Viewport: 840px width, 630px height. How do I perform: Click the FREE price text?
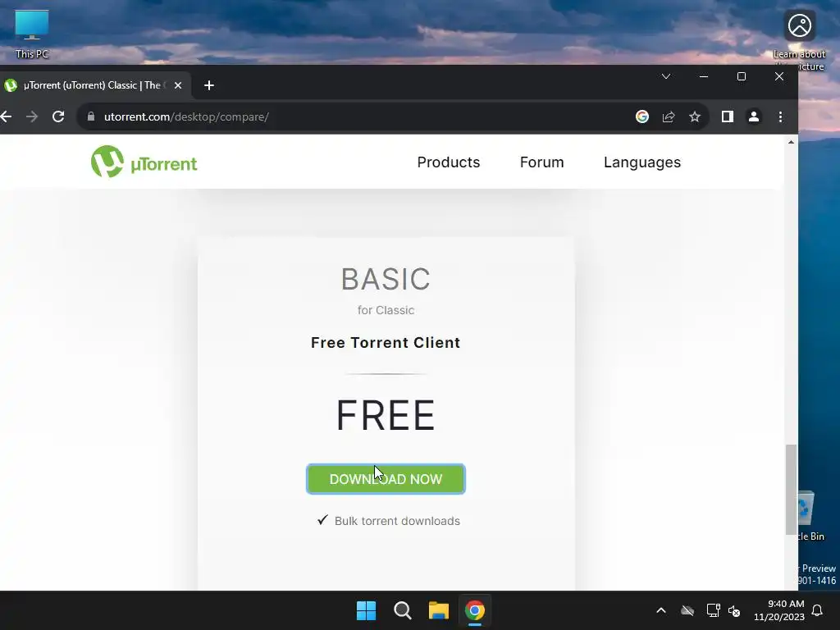click(386, 415)
